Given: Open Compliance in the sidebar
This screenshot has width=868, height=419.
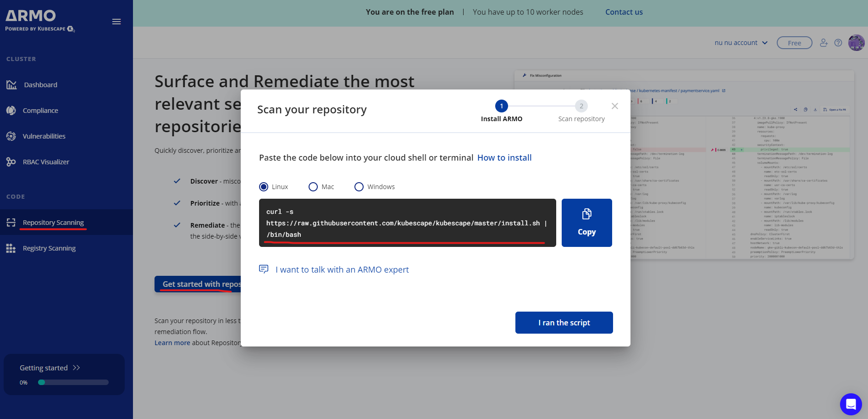Looking at the screenshot, I should [66, 111].
